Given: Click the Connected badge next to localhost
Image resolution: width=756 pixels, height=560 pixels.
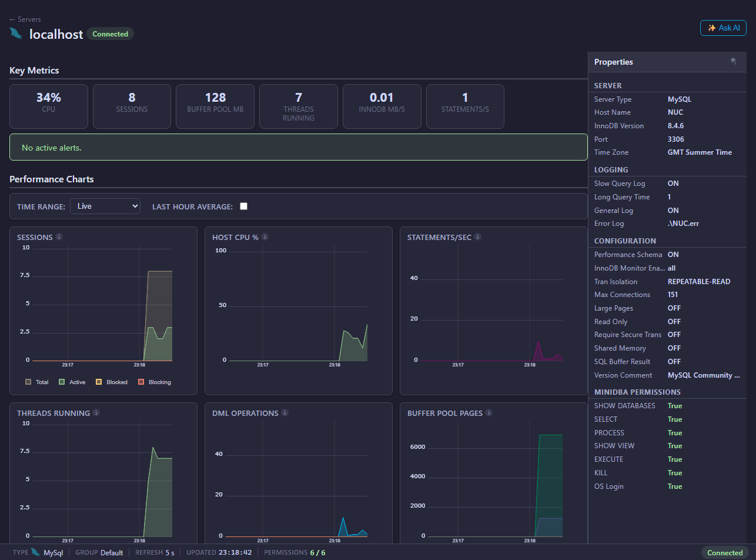Looking at the screenshot, I should pyautogui.click(x=110, y=34).
